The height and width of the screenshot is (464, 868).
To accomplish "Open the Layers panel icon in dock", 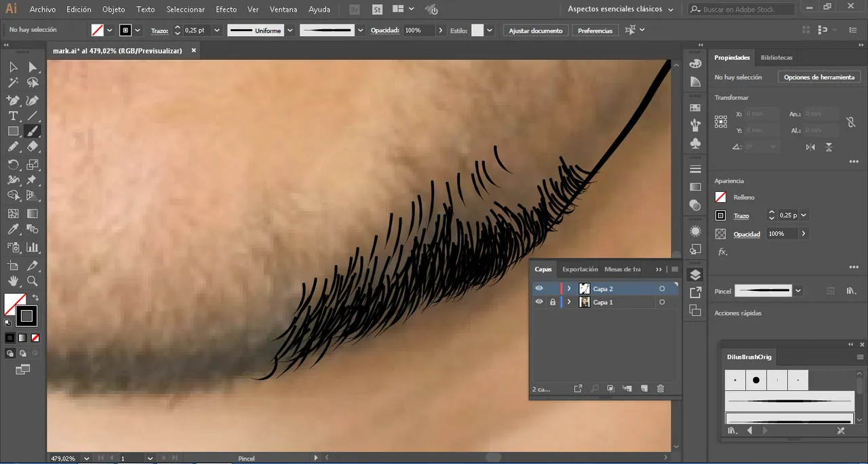I will (x=695, y=275).
